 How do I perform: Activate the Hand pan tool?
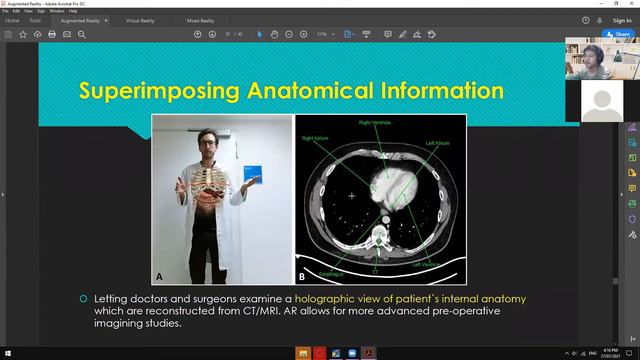(274, 35)
